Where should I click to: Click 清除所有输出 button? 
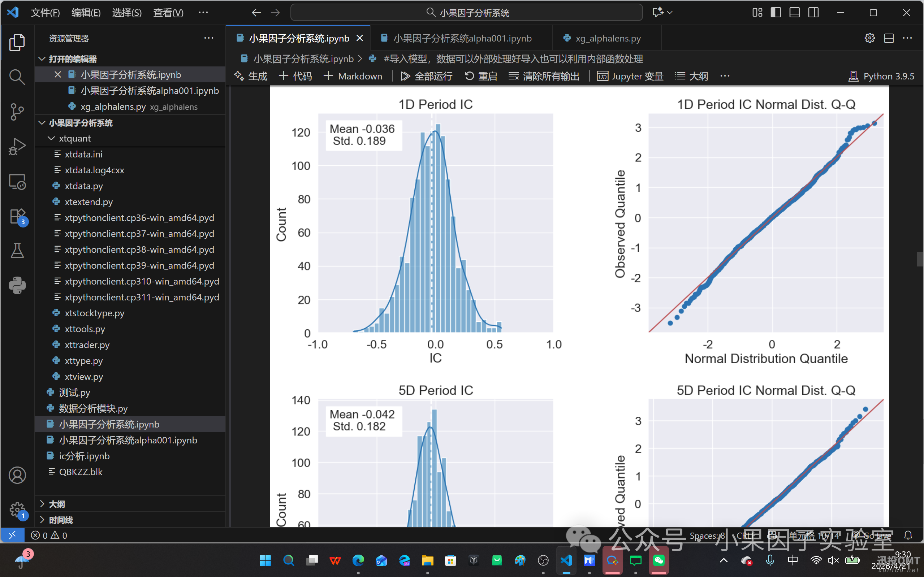click(x=544, y=76)
